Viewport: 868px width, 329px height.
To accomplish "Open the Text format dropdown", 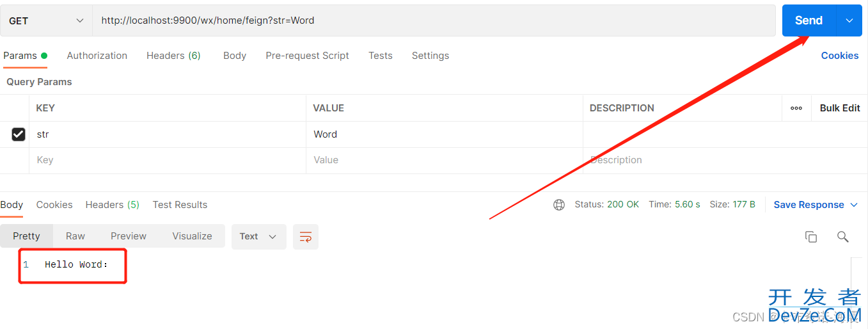I will pyautogui.click(x=258, y=236).
